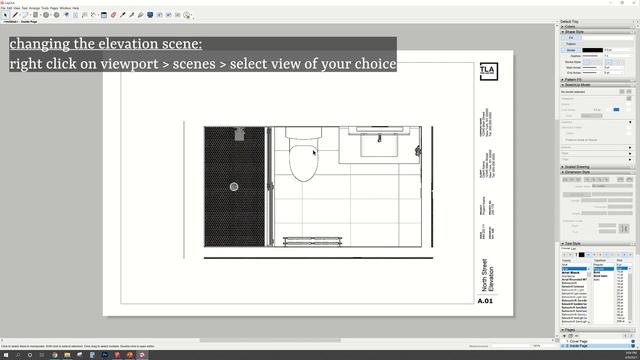Collapse the Pages panel
The height and width of the screenshot is (360, 640).
(x=563, y=329)
